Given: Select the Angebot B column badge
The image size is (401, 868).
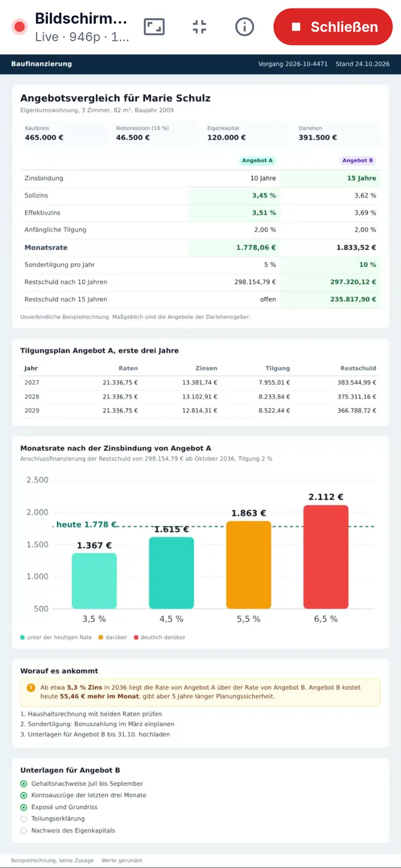Looking at the screenshot, I should point(357,160).
